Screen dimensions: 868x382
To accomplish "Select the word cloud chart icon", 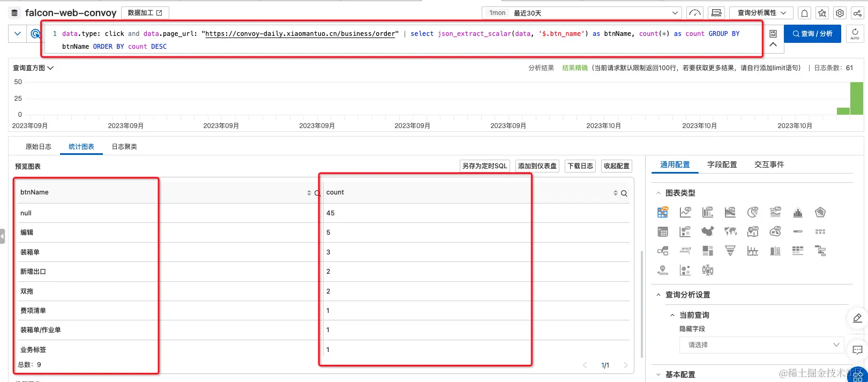I will click(x=685, y=251).
